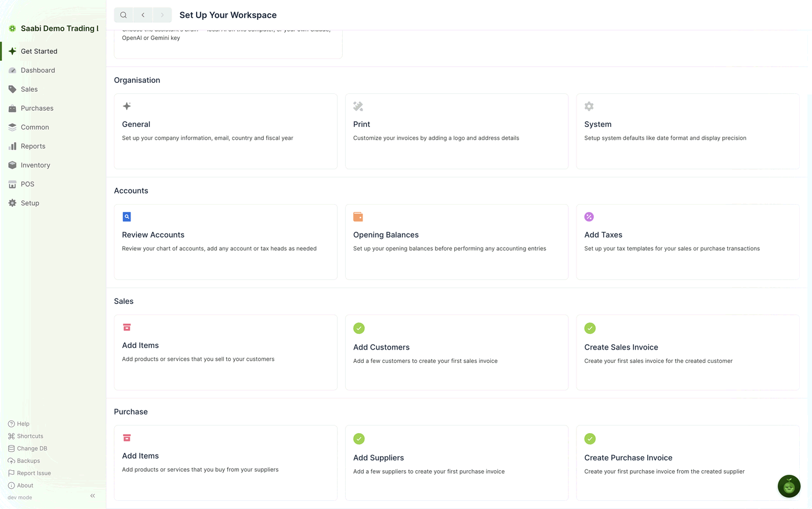
Task: Click the Add Taxes percent icon
Action: [x=589, y=217]
